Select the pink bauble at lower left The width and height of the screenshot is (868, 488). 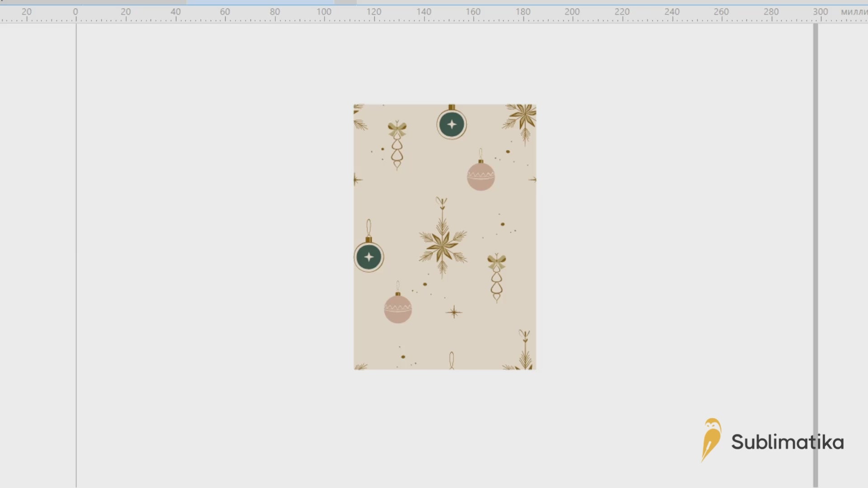pos(398,309)
